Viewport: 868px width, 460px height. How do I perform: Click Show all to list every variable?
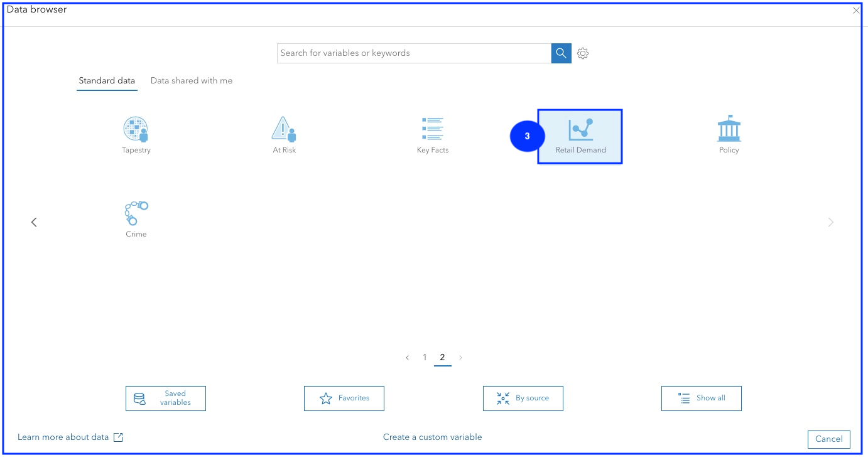[701, 398]
